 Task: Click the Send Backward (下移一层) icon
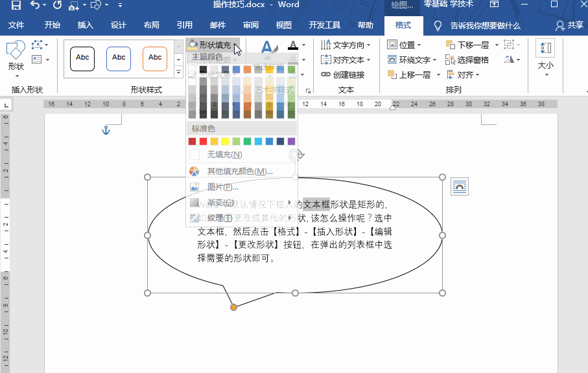click(451, 45)
